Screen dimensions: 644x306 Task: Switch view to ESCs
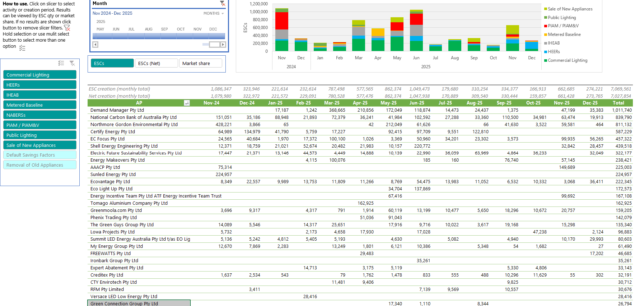[x=112, y=63]
